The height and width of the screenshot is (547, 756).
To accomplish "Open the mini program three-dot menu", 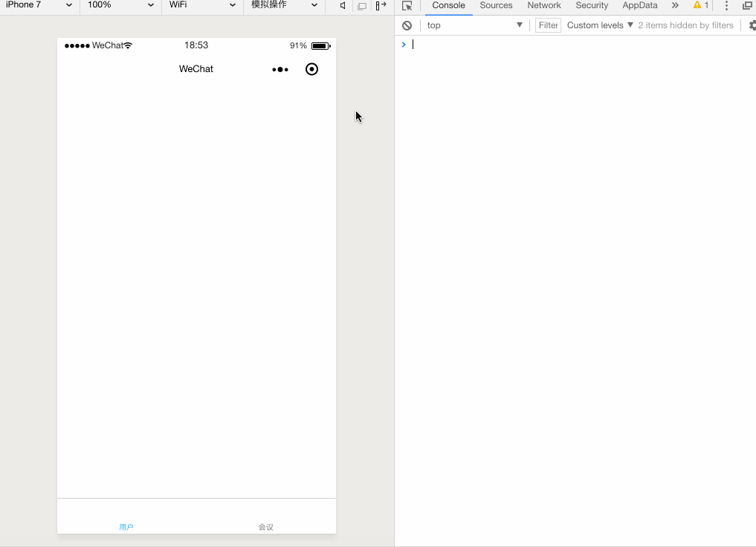I will coord(280,69).
